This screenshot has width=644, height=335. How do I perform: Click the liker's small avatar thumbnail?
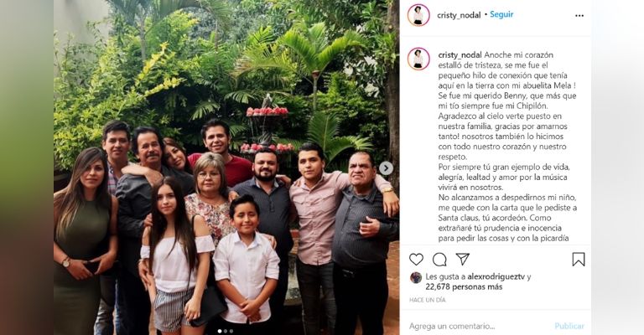(416, 277)
